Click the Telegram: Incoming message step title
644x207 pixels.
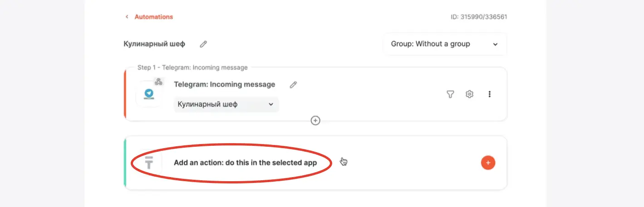coord(225,84)
